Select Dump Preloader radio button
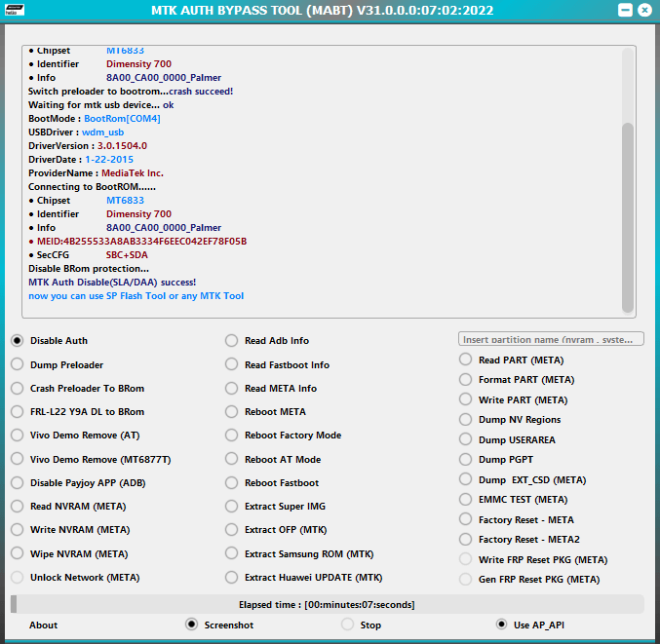The width and height of the screenshot is (660, 644). point(18,364)
